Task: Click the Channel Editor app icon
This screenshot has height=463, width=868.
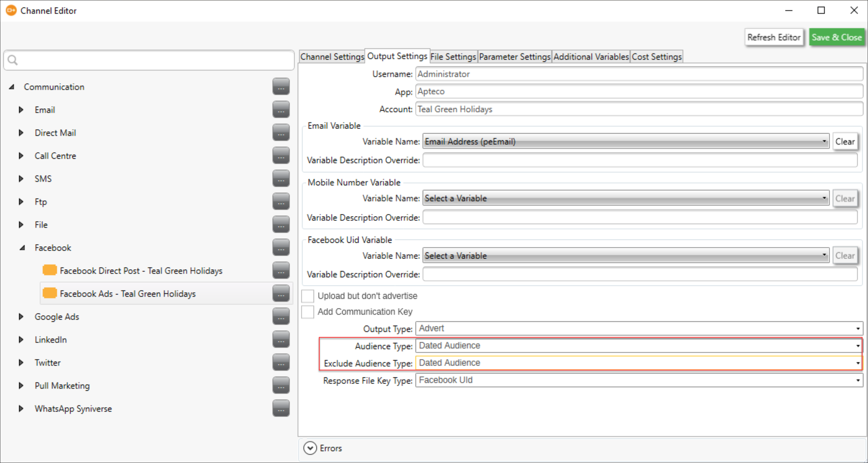Action: pos(11,10)
